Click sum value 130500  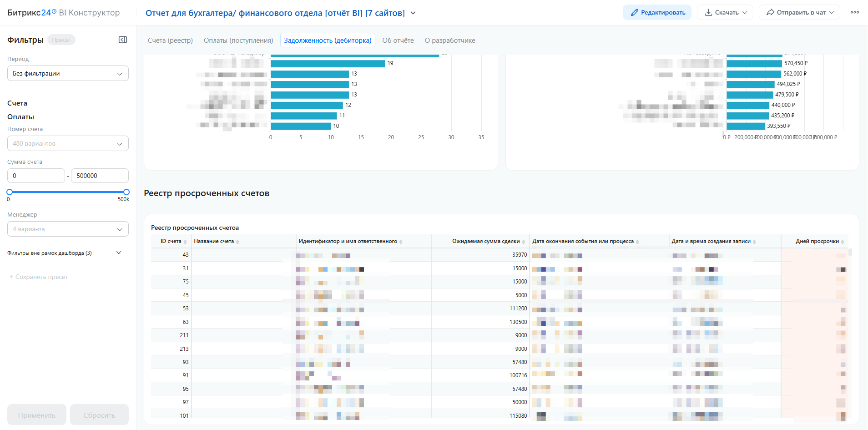coord(518,322)
